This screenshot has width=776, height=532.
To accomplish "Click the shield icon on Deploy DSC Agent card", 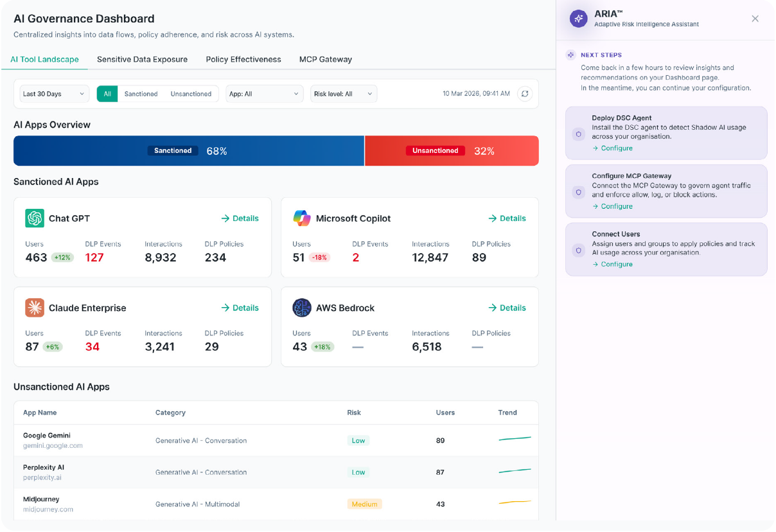I will 578,134.
